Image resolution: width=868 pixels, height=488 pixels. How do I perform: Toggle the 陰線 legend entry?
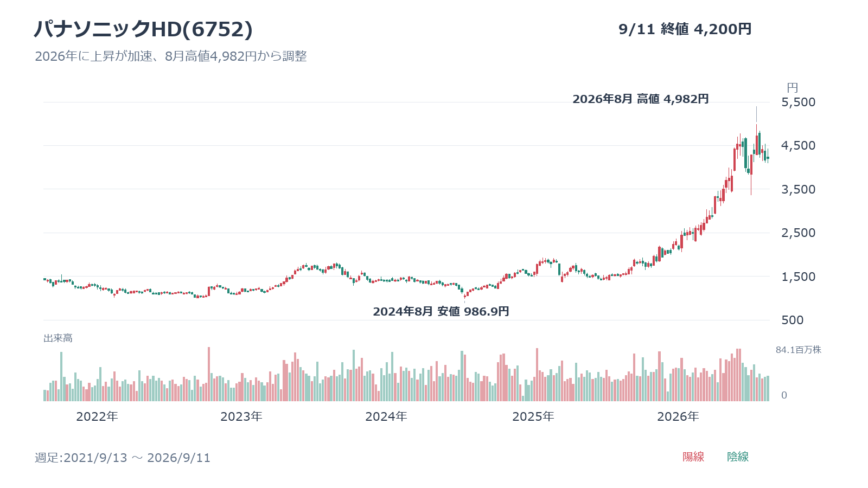pyautogui.click(x=738, y=457)
